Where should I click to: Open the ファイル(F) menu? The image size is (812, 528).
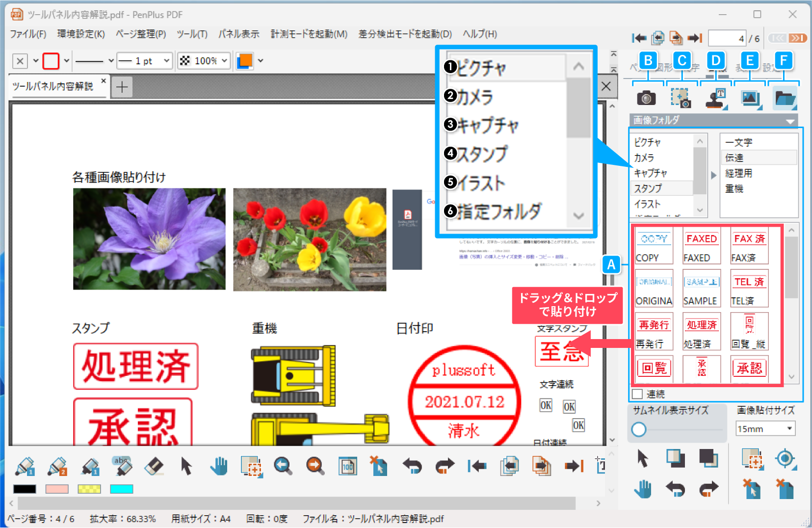pyautogui.click(x=28, y=34)
